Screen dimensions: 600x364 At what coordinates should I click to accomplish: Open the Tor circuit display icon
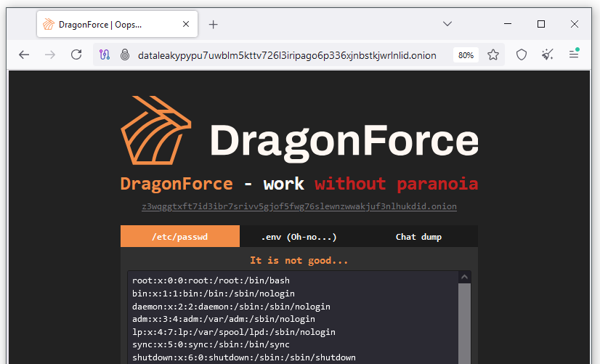point(105,54)
